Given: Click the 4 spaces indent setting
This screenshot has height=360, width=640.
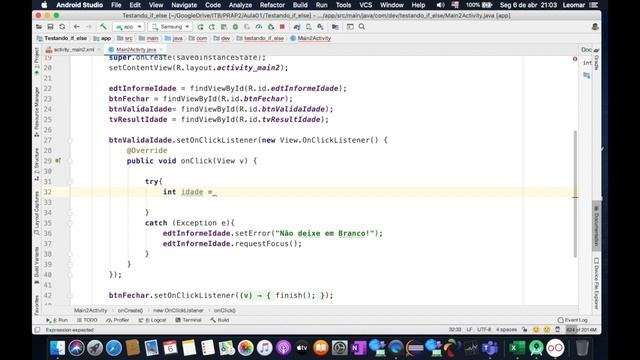Looking at the screenshot, I should 506,329.
